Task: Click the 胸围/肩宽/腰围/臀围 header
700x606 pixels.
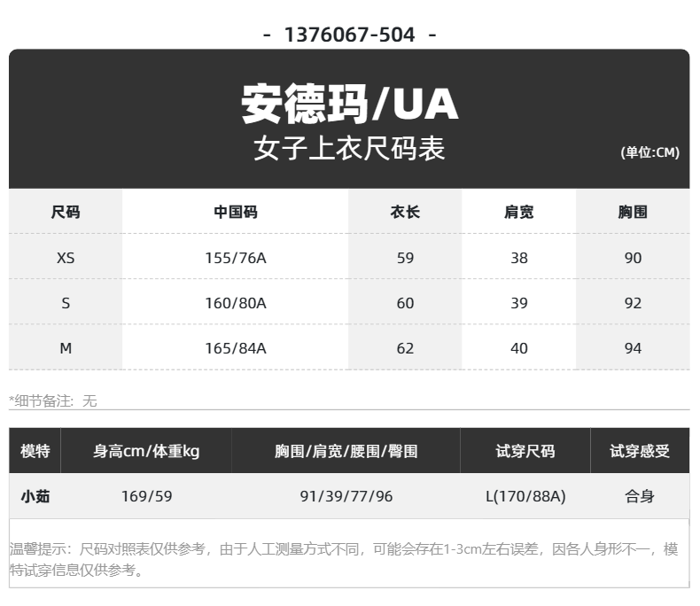Action: 346,451
